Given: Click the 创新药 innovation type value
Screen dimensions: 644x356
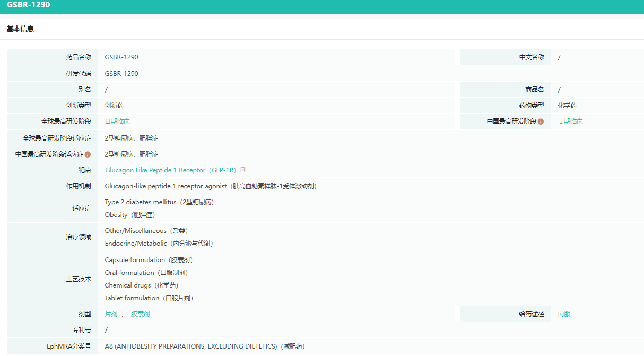Looking at the screenshot, I should 115,106.
